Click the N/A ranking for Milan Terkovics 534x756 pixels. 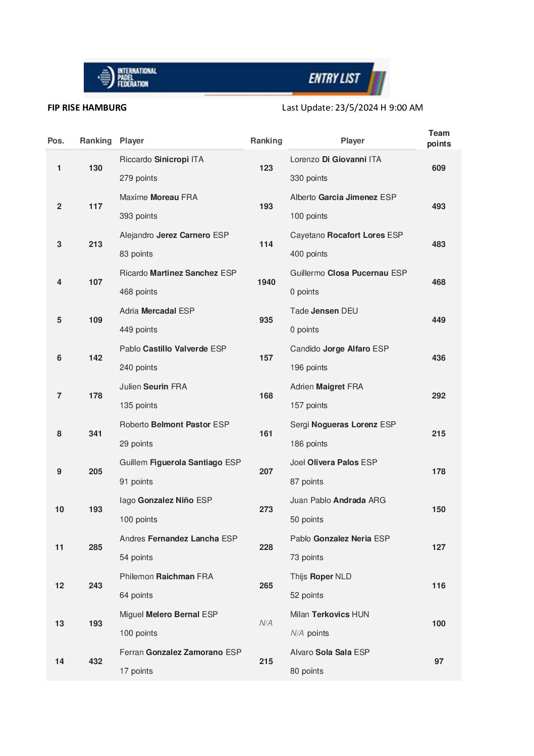point(266,623)
